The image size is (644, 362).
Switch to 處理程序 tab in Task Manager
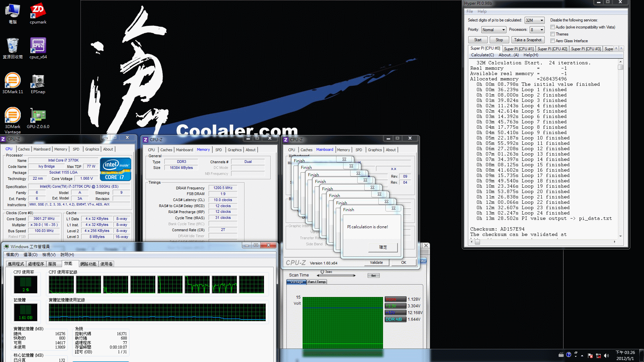(36, 264)
